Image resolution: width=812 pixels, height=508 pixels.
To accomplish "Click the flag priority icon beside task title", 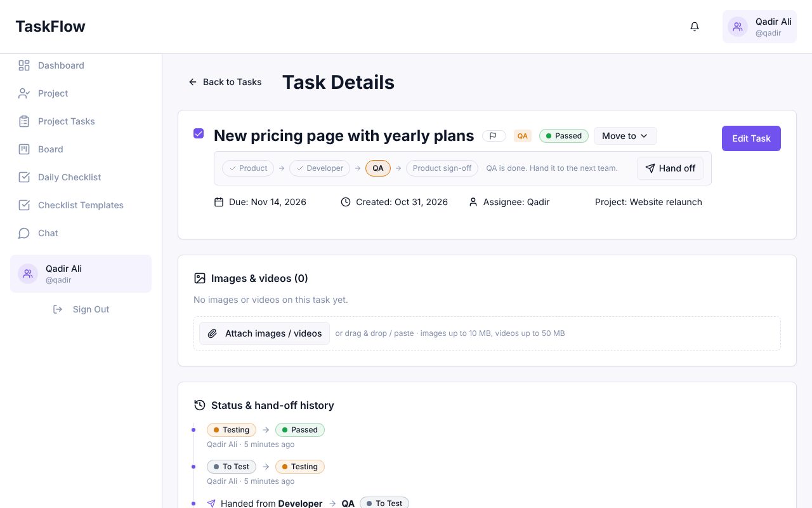I will pyautogui.click(x=494, y=136).
